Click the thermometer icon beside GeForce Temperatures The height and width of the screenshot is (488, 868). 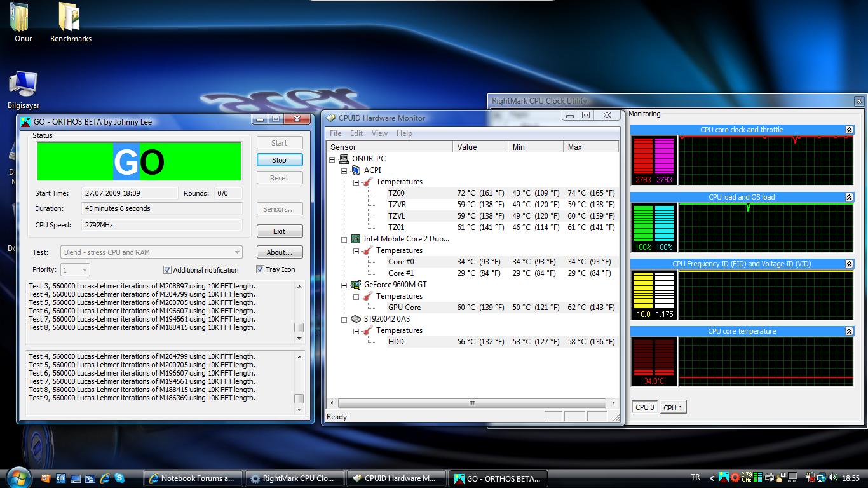point(368,296)
